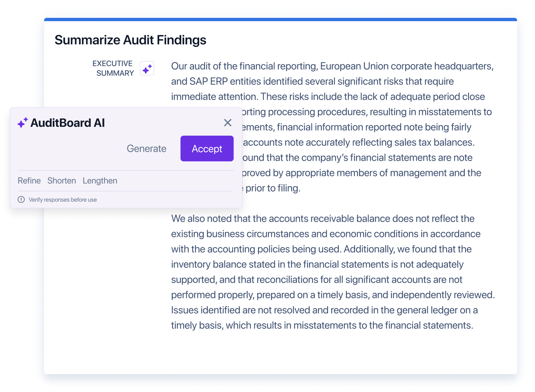The image size is (535, 392).
Task: Click Generate to create a new summary
Action: (146, 148)
